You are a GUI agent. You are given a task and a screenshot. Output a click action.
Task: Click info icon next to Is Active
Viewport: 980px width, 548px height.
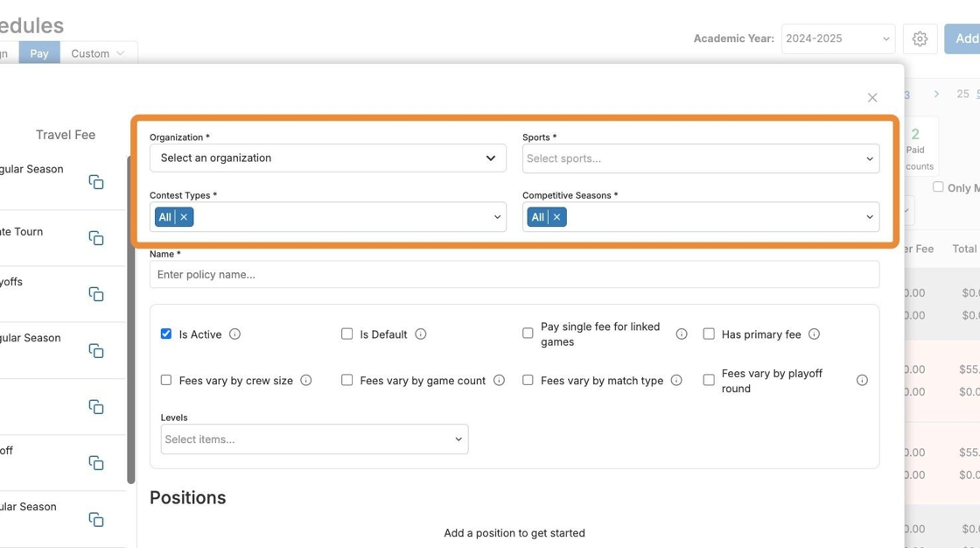coord(234,334)
